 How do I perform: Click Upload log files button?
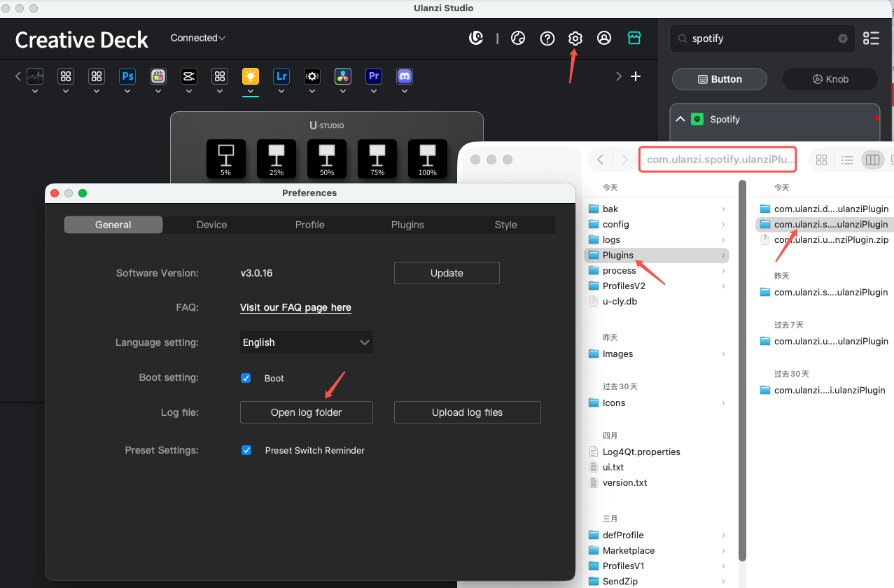468,412
